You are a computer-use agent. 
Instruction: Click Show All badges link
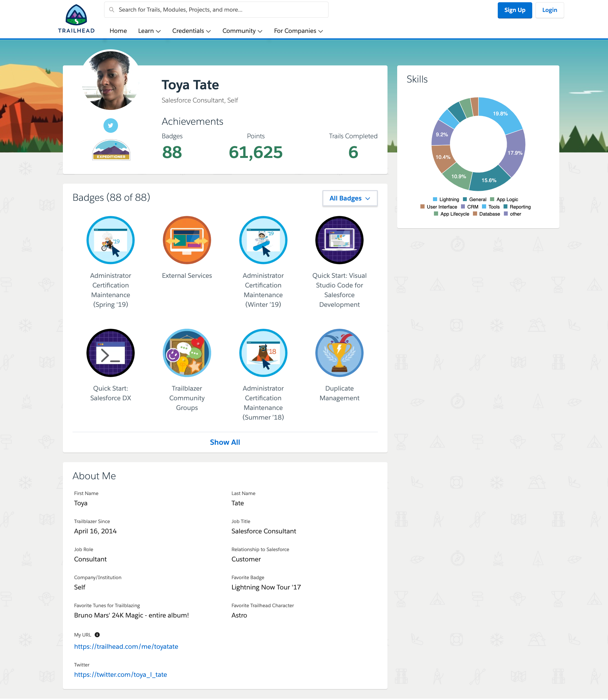coord(225,442)
